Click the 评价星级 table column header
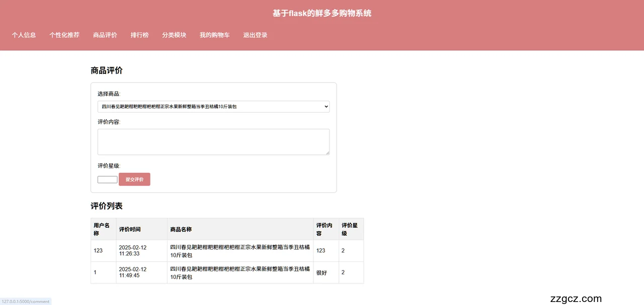This screenshot has height=305, width=644. (x=351, y=229)
